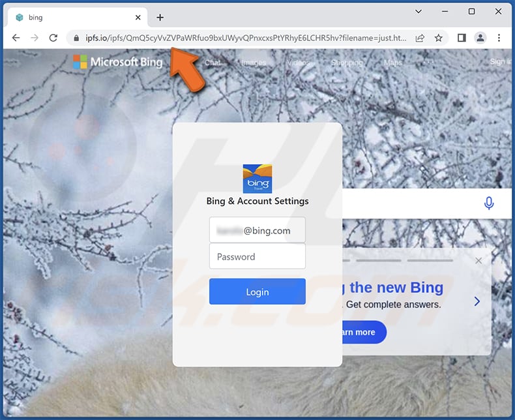Viewport: 515px width, 420px height.
Task: Open the Chat menu item
Action: (213, 63)
